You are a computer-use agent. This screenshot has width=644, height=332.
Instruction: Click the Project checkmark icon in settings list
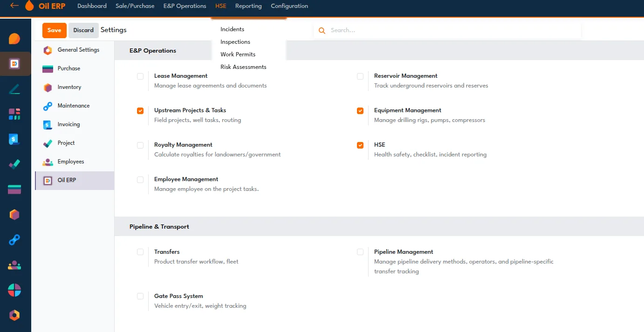point(48,143)
